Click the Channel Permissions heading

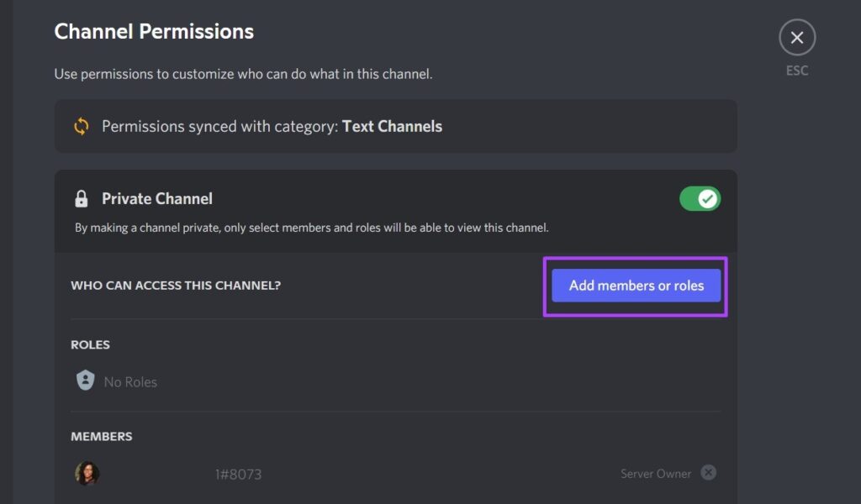pyautogui.click(x=154, y=32)
